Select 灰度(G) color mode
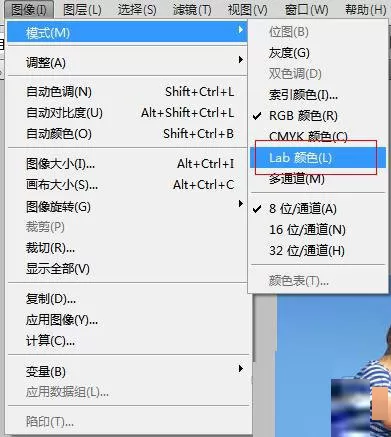This screenshot has height=437, width=391. (318, 53)
